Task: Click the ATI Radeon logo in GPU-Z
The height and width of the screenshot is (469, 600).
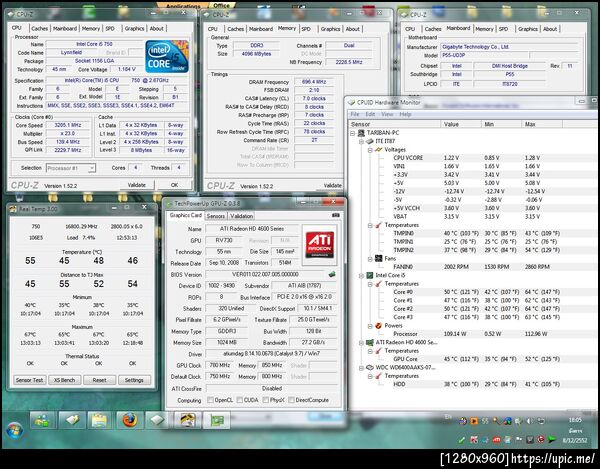Action: pyautogui.click(x=320, y=245)
